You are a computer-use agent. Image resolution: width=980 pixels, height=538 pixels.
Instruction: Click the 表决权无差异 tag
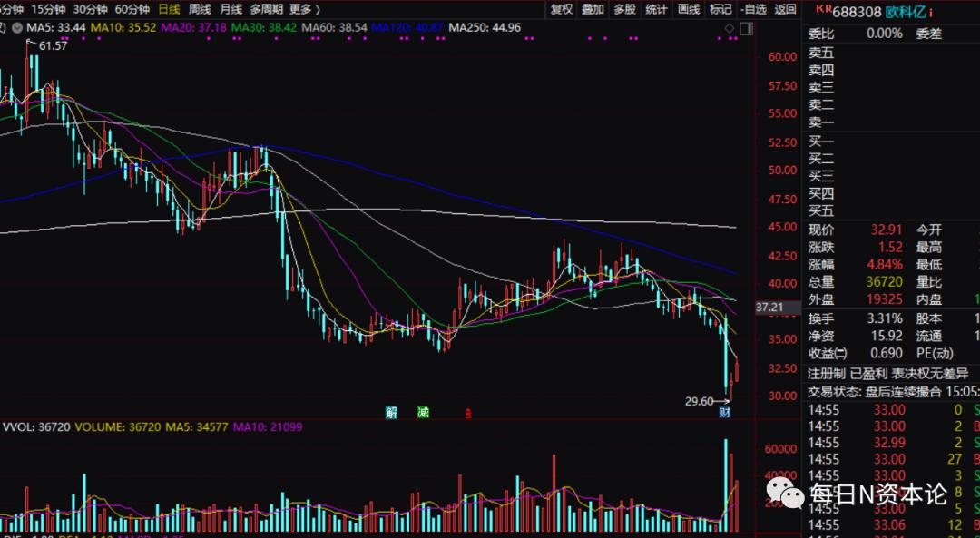click(929, 374)
